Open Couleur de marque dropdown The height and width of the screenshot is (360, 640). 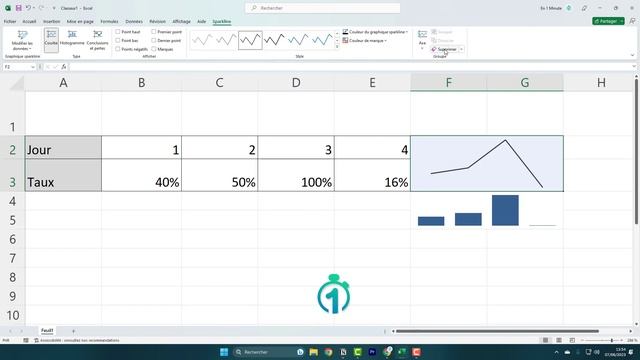(x=364, y=40)
